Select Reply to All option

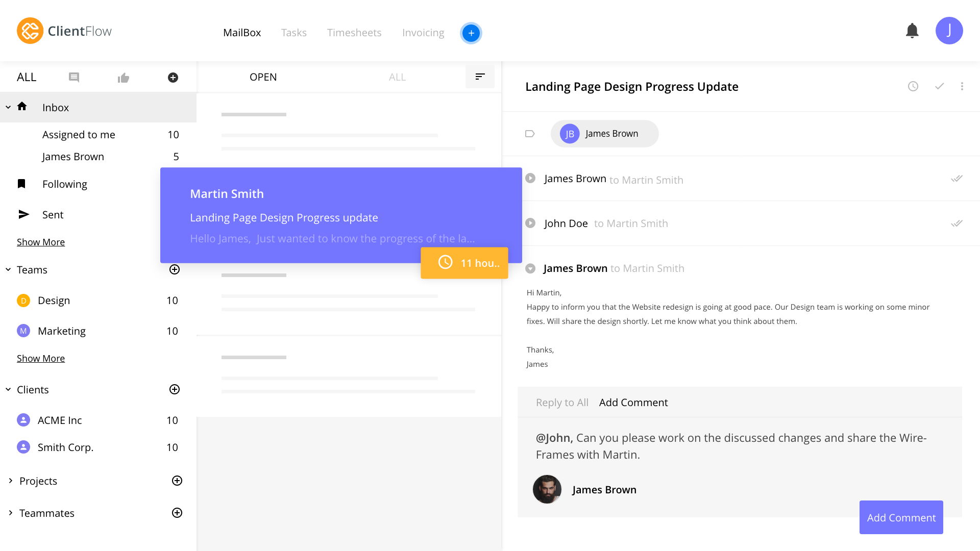point(562,403)
